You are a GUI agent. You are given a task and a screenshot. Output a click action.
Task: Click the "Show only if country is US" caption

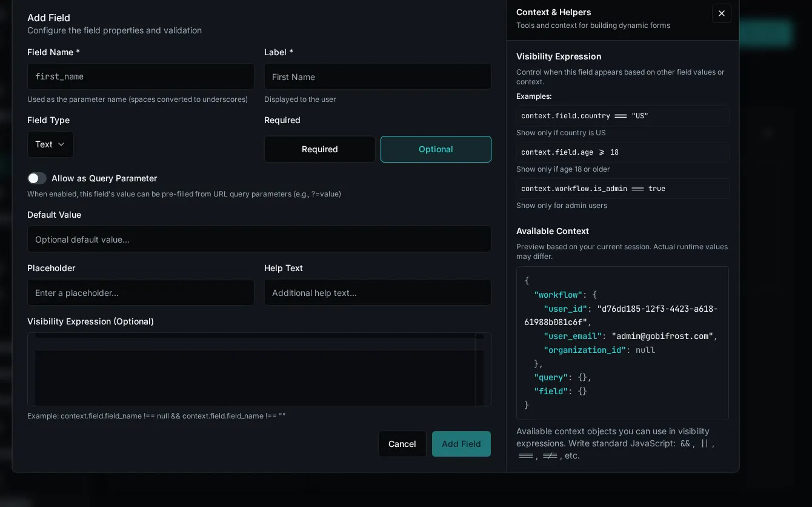(x=561, y=133)
